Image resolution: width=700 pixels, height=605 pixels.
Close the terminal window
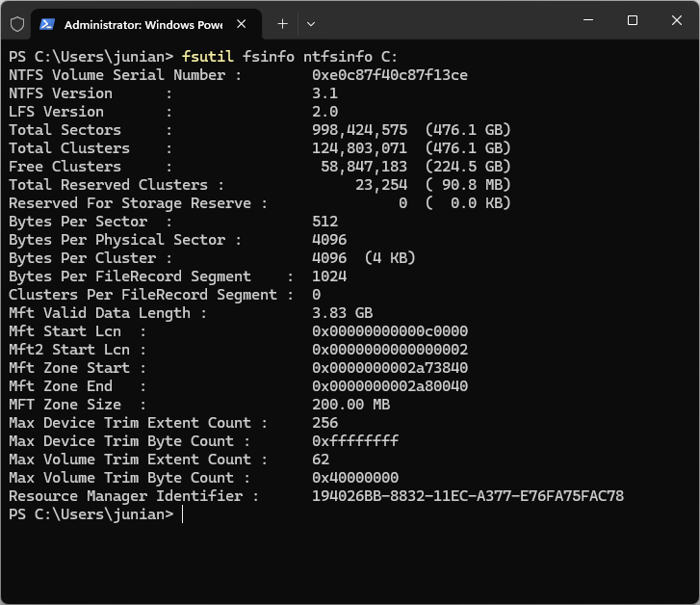[x=676, y=20]
